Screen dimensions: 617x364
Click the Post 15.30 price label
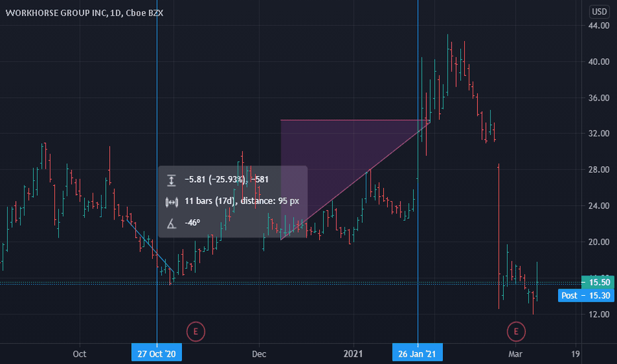click(x=586, y=296)
